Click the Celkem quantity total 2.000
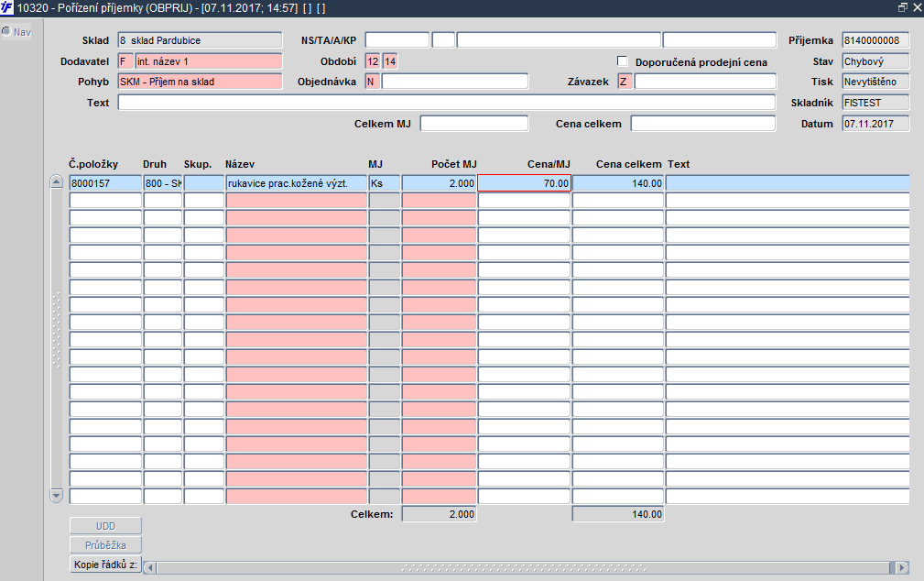The width and height of the screenshot is (924, 581). tap(439, 514)
